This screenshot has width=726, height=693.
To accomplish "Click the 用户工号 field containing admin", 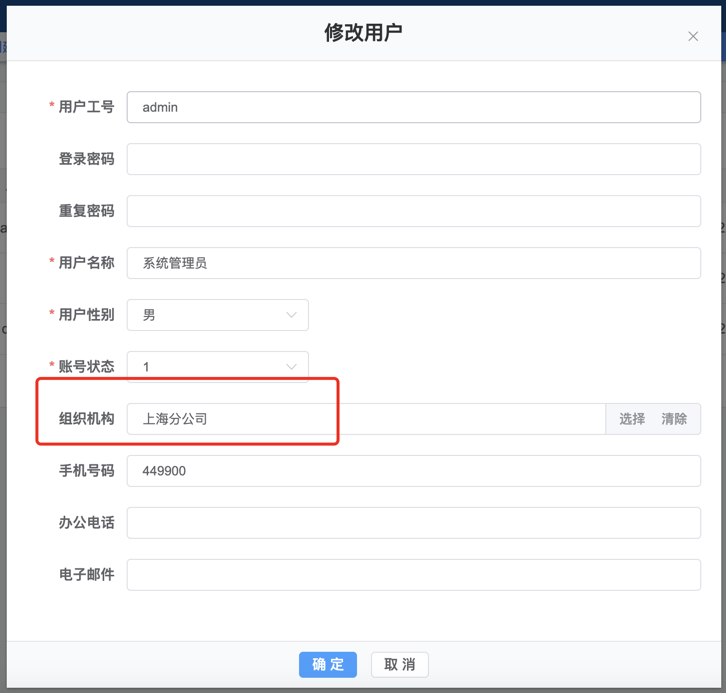I will [413, 107].
